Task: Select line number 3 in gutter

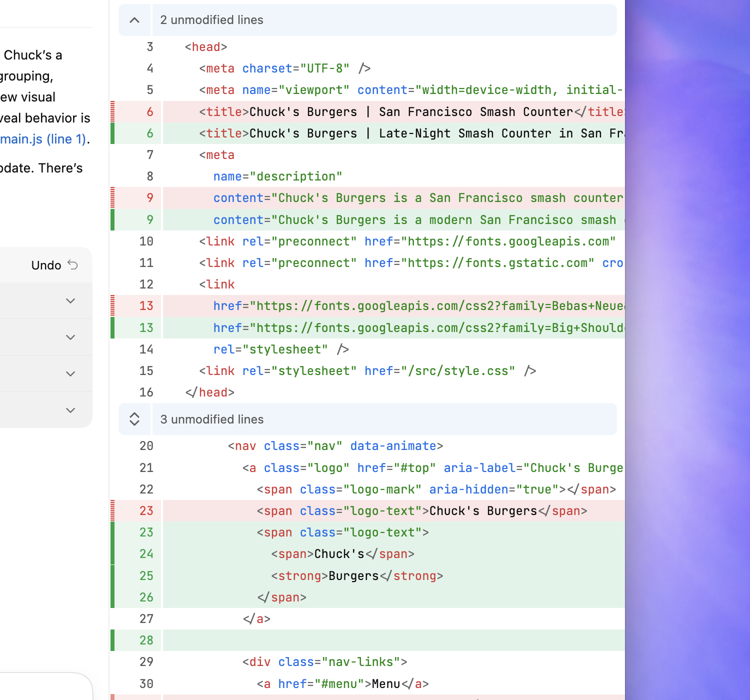Action: 150,47
